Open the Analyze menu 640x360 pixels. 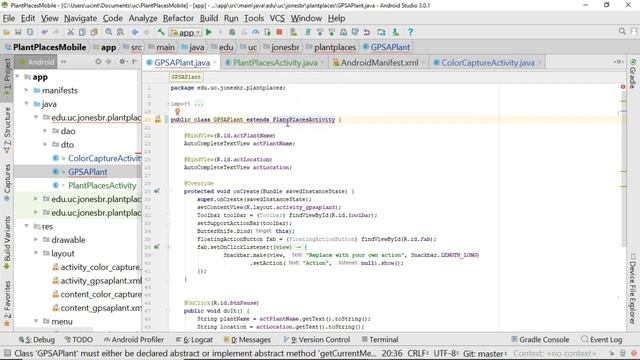[143, 18]
